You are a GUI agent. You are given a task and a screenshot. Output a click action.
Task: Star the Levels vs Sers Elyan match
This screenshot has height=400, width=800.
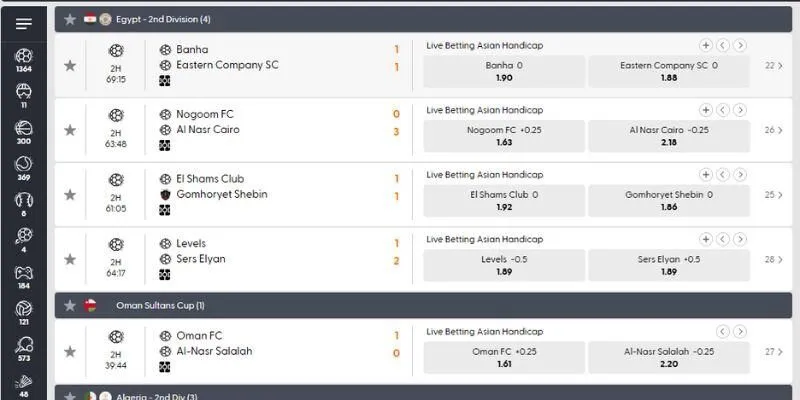(70, 259)
